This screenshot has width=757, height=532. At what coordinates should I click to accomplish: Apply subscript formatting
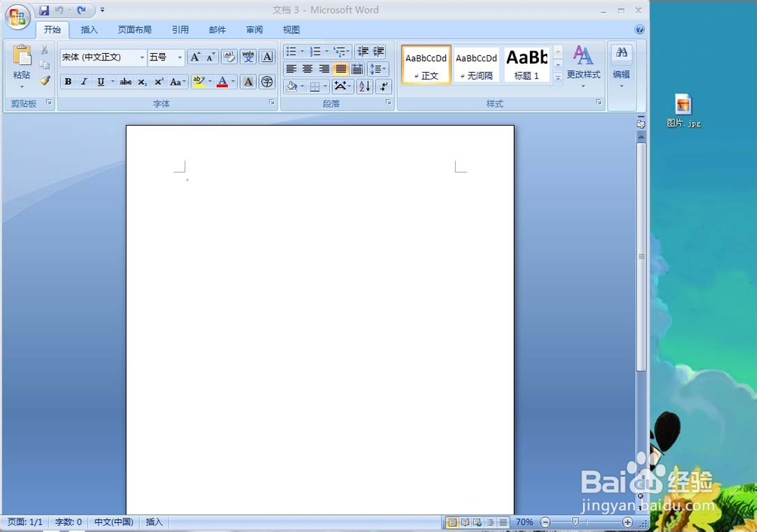pos(142,82)
